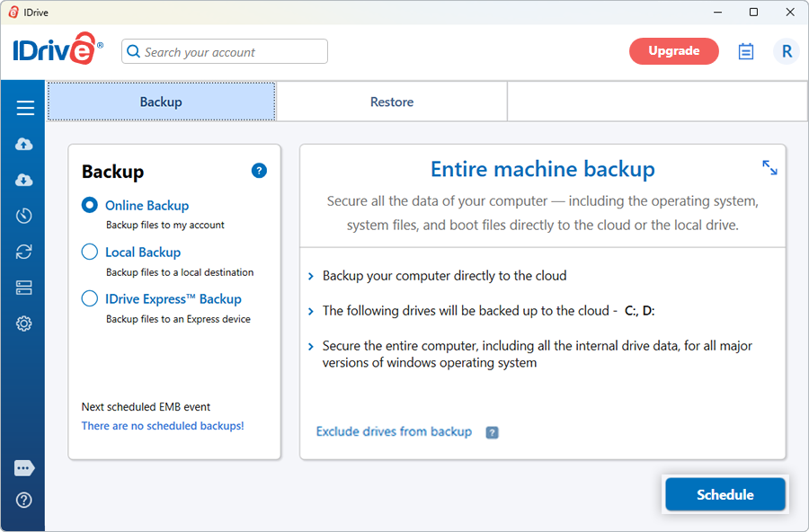Switch to the Restore tab
The image size is (809, 532).
pos(392,102)
